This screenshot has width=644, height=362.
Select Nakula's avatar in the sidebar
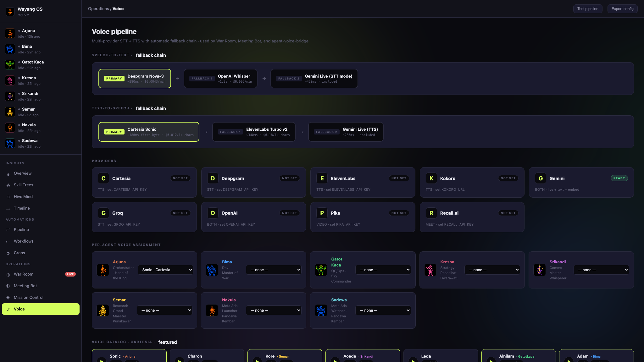(x=10, y=128)
